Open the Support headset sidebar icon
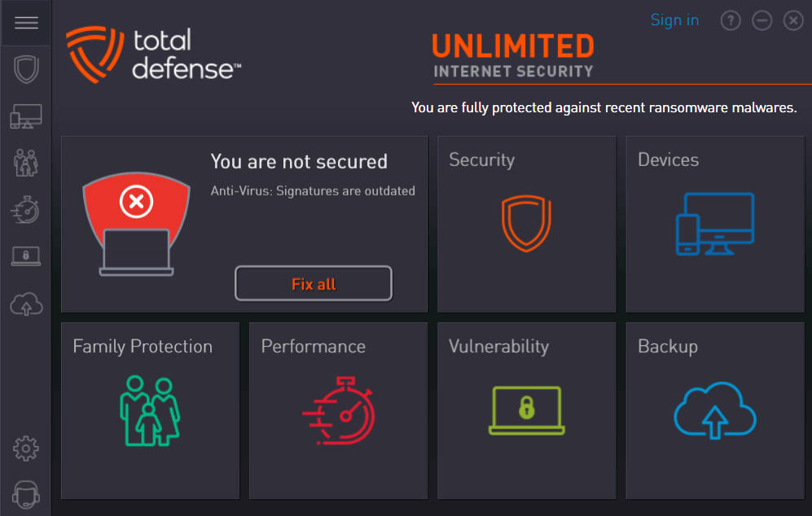 pyautogui.click(x=26, y=495)
